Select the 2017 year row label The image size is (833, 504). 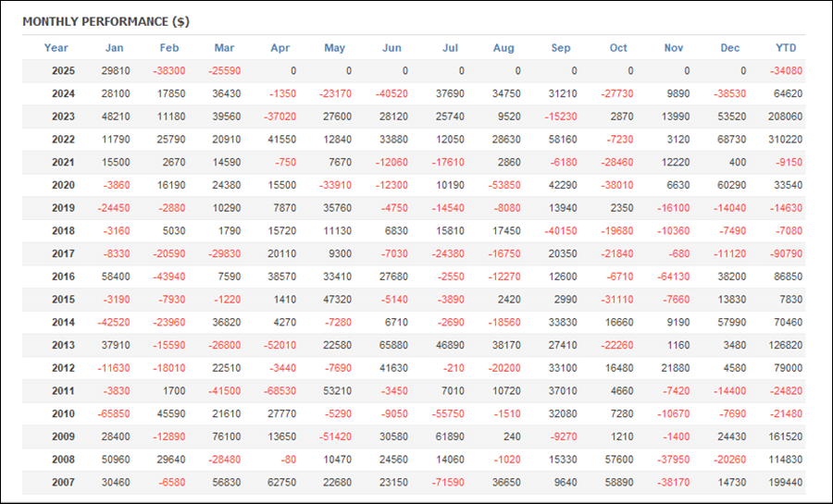[x=63, y=253]
